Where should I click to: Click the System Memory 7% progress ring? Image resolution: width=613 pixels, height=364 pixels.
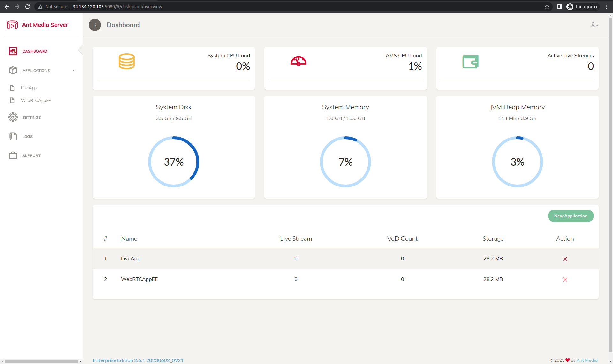pos(345,162)
